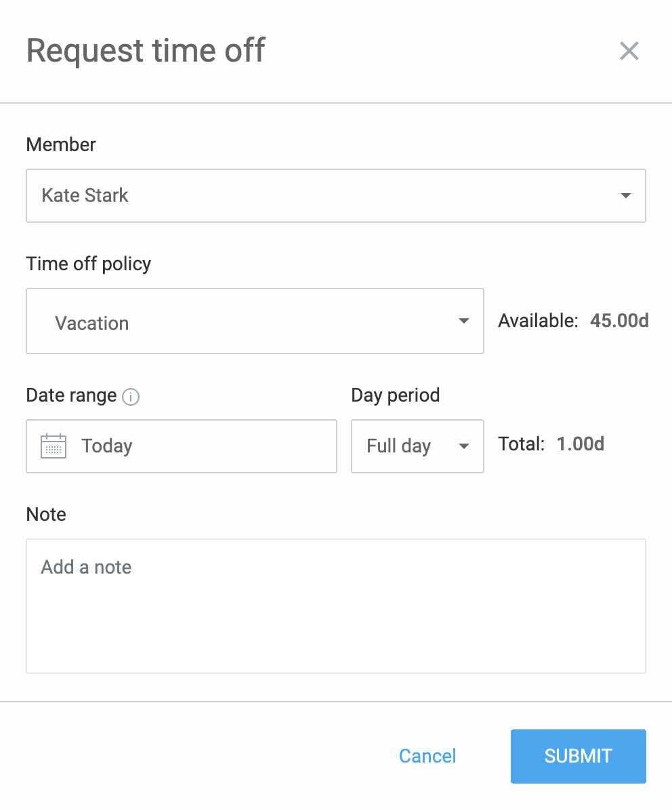Viewport: 672px width, 810px height.
Task: Click SUBMIT to send the request
Action: (578, 756)
